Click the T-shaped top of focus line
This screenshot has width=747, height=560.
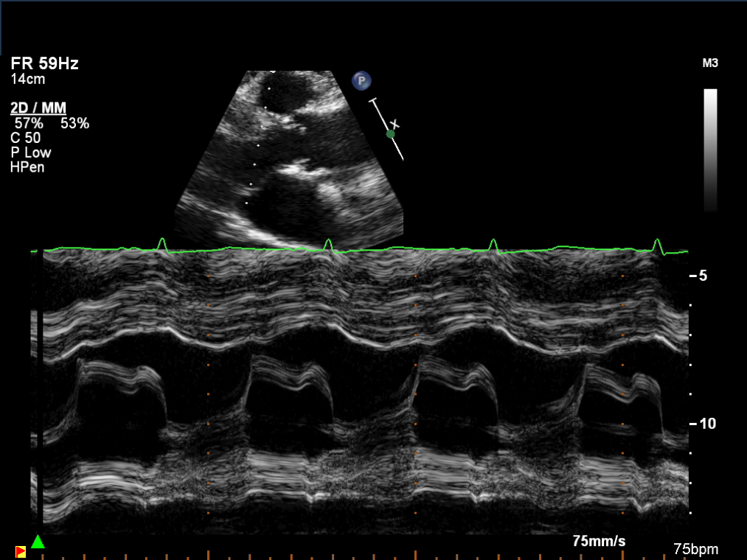pos(373,99)
